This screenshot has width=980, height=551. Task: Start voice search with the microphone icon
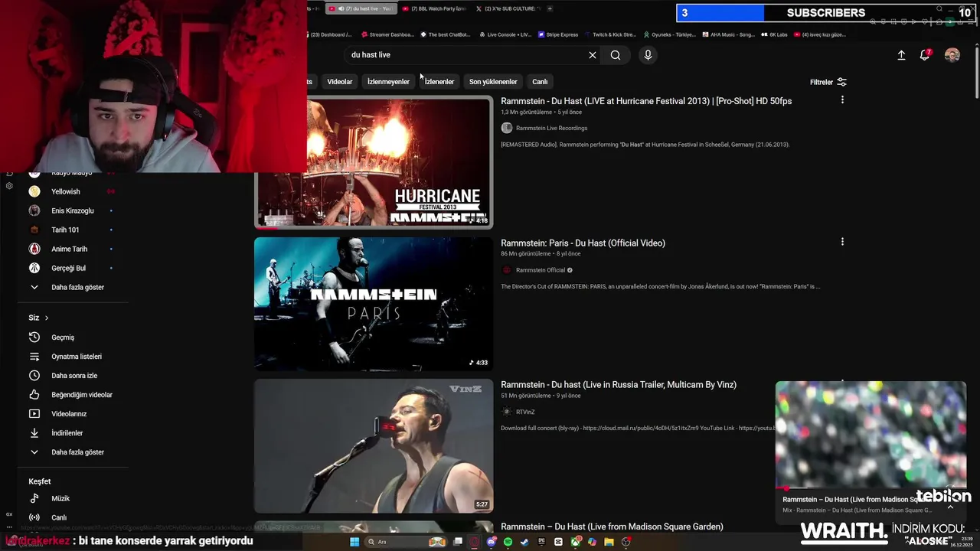[648, 55]
